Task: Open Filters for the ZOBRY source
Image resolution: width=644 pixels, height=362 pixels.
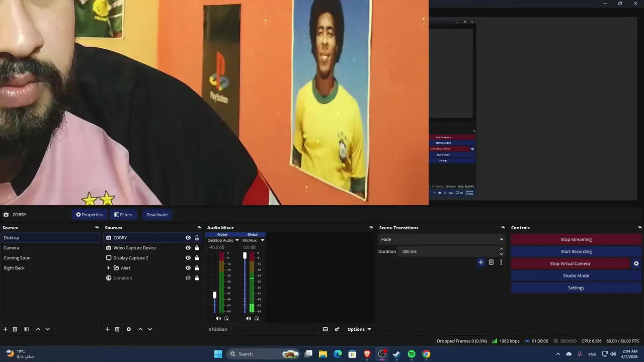Action: point(123,215)
